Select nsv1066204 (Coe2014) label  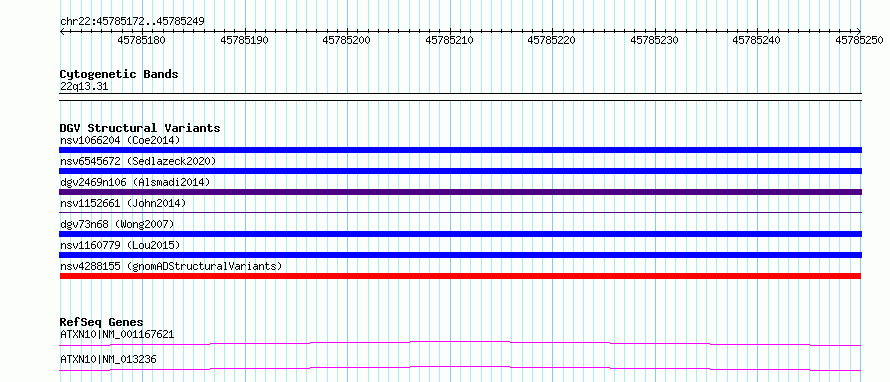point(120,140)
